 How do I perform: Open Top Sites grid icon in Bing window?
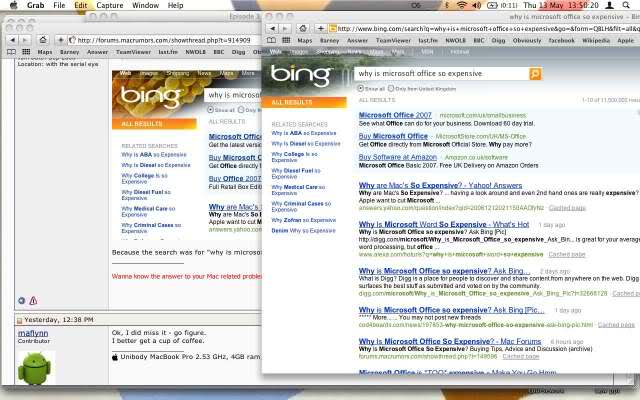(286, 40)
